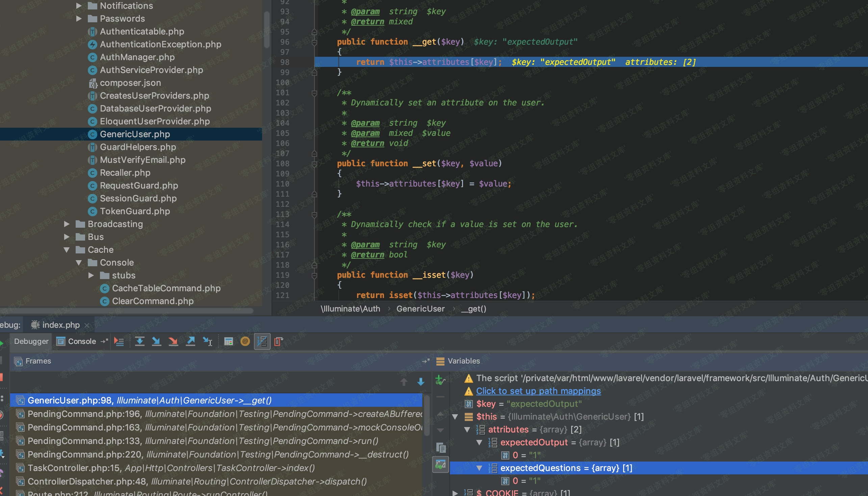
Task: Switch to the Console tab
Action: (x=81, y=341)
